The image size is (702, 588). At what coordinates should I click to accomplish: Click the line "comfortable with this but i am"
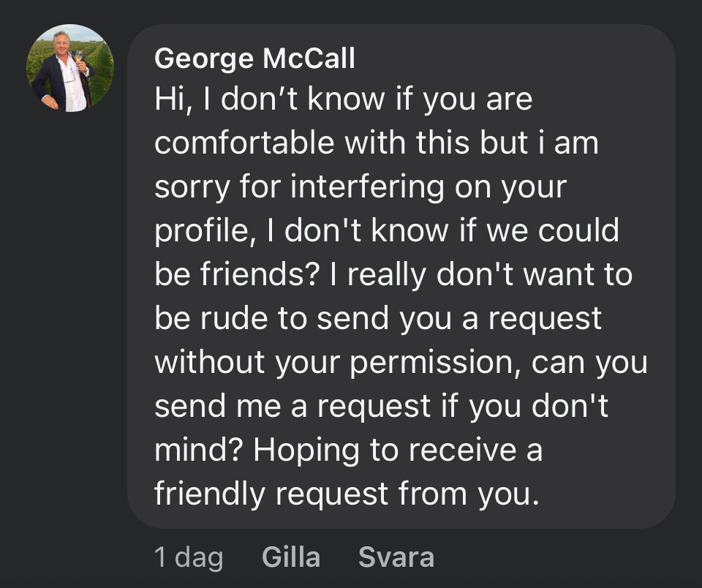pyautogui.click(x=376, y=143)
